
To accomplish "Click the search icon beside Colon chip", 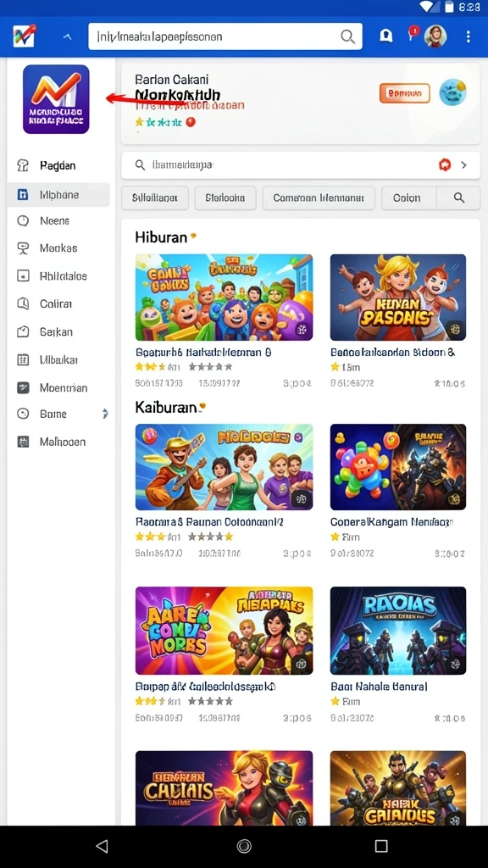I will coord(458,198).
